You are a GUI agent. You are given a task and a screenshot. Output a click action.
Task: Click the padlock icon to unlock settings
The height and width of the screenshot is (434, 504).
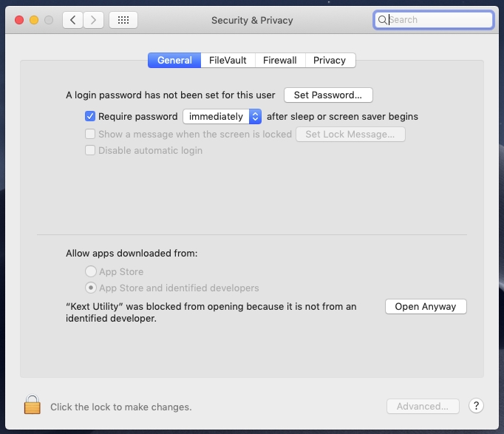click(32, 404)
